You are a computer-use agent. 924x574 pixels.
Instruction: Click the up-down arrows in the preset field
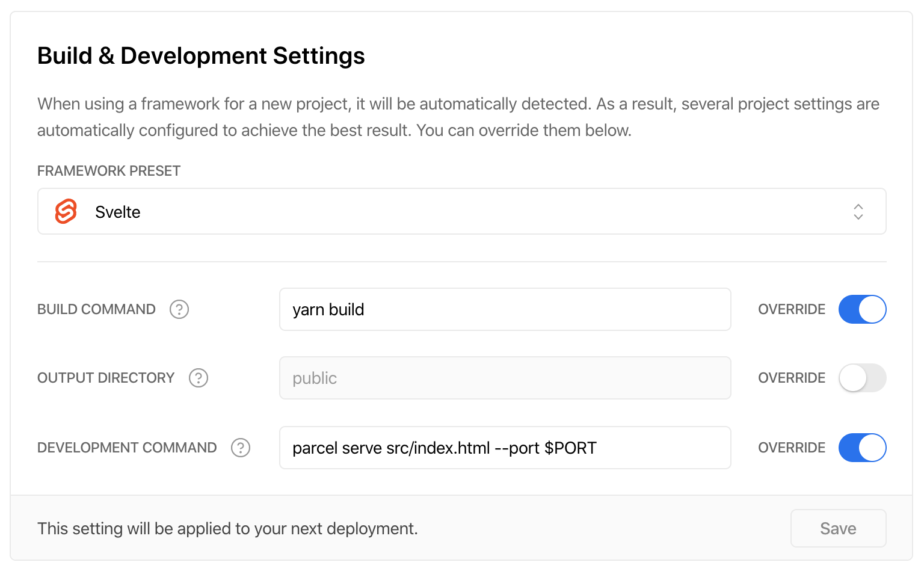(859, 211)
